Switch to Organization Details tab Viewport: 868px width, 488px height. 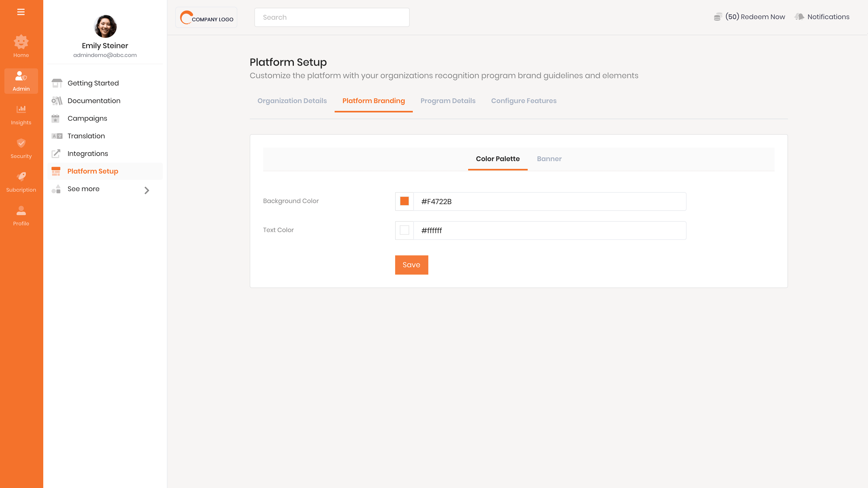point(292,100)
